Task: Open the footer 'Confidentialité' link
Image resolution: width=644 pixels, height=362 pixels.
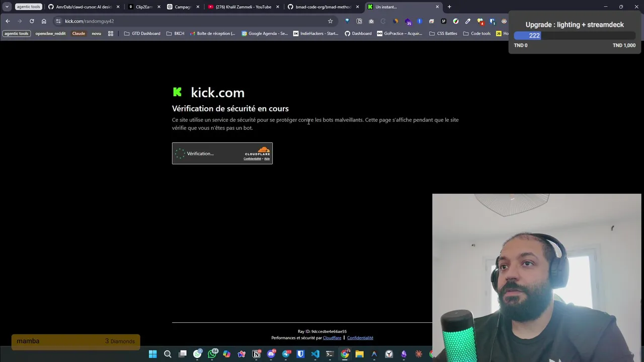Action: [x=360, y=338]
